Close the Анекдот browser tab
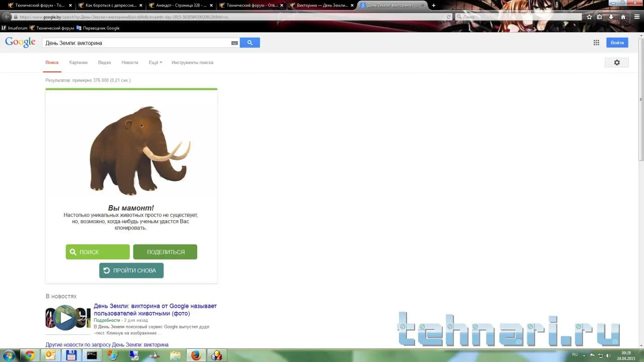 click(211, 6)
